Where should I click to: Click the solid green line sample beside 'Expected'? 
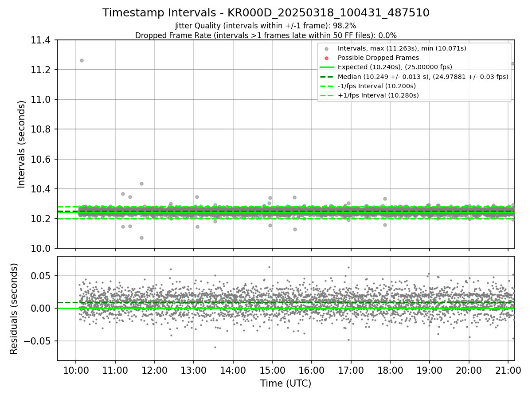click(327, 67)
